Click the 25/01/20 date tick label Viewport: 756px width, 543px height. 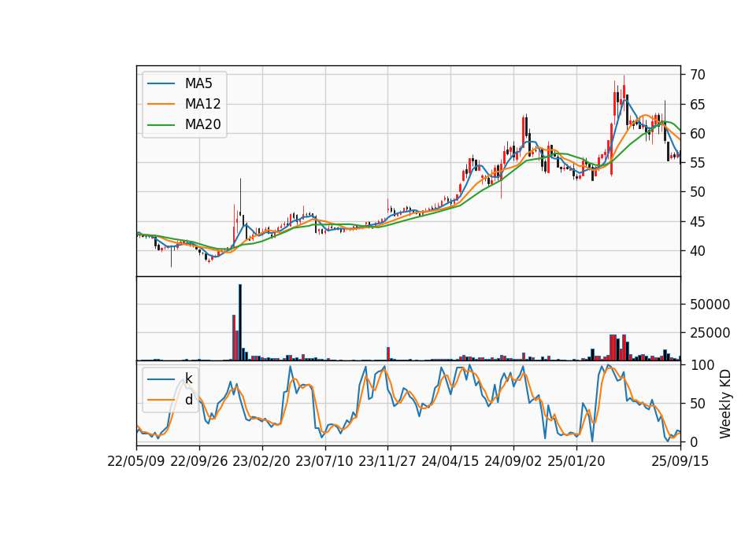click(576, 461)
